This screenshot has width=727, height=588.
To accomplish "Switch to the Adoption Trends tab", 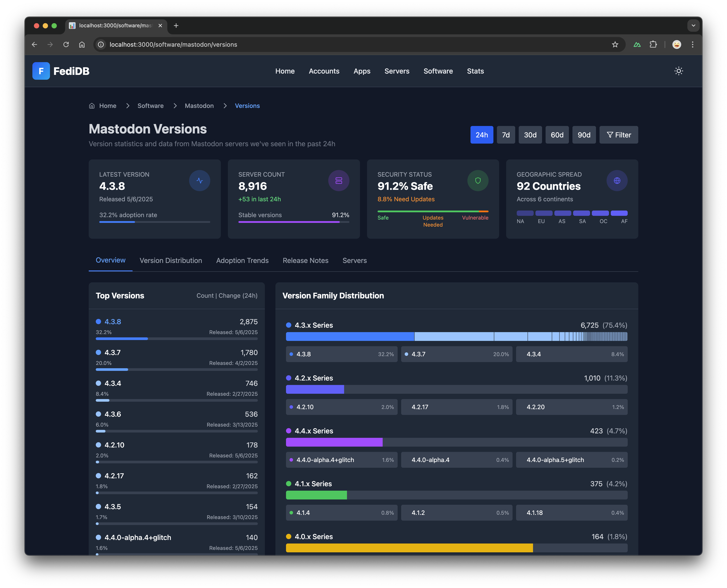I will (242, 260).
